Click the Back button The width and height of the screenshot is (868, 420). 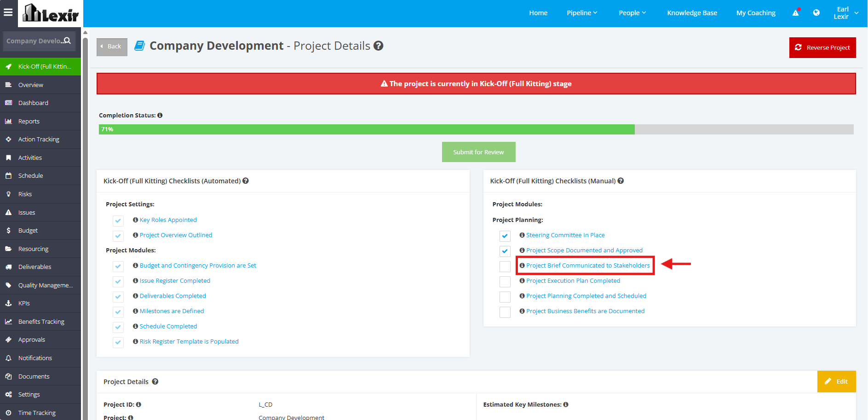[112, 47]
